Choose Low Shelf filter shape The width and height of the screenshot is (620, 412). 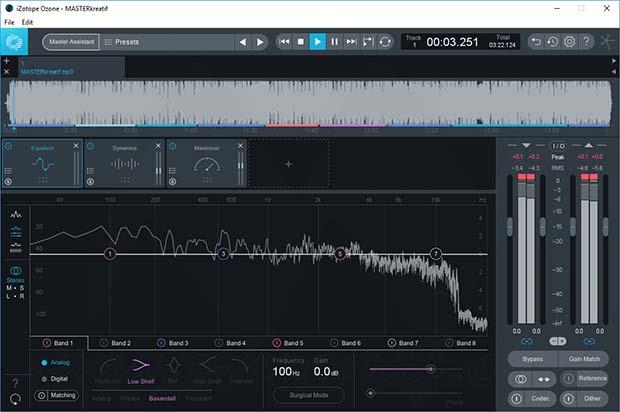[x=141, y=371]
